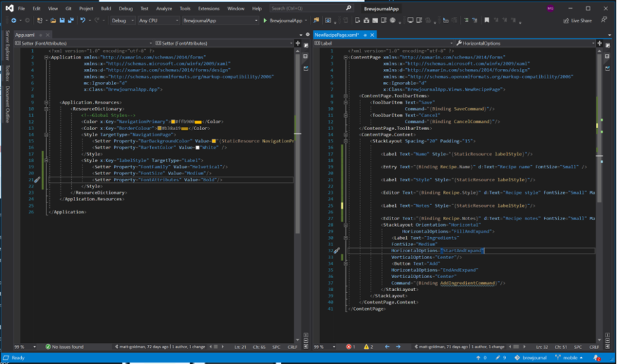Click the screwdriver quick-action icon on line 21
Image resolution: width=617 pixels, height=364 pixels.
pos(38,180)
